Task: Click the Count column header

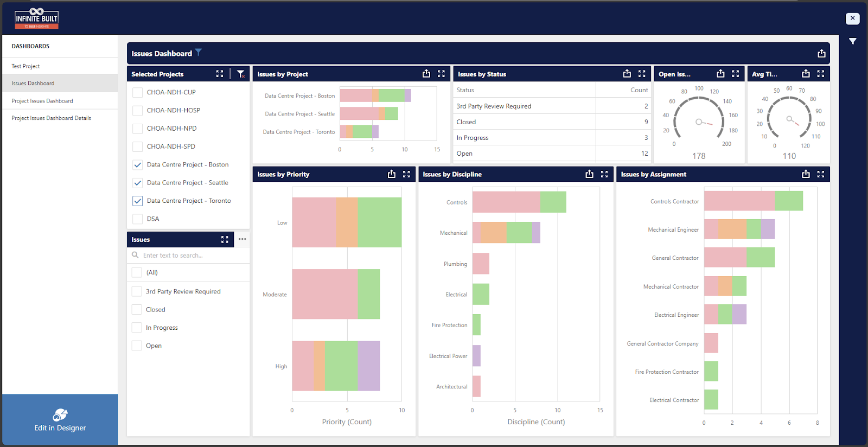Action: (x=639, y=90)
